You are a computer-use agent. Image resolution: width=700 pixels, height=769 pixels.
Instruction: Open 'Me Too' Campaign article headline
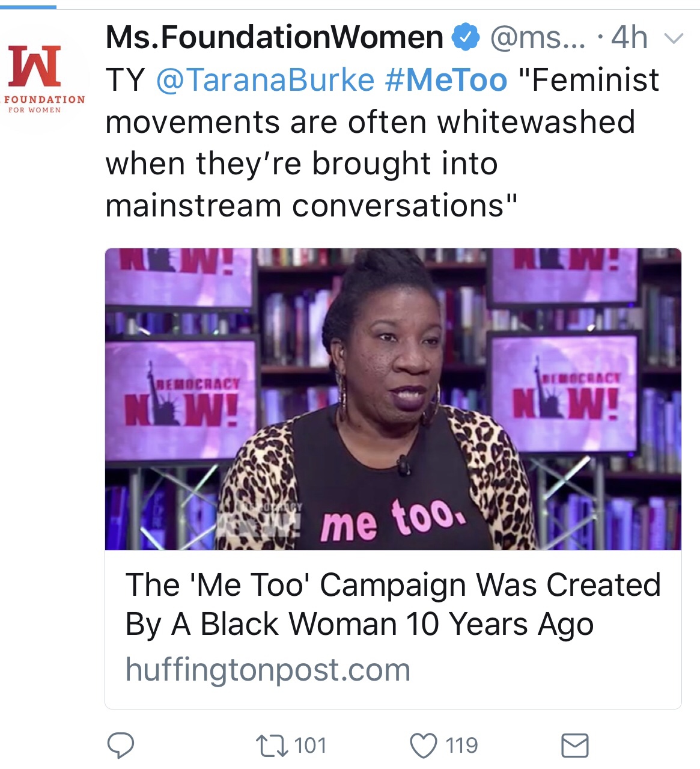393,604
